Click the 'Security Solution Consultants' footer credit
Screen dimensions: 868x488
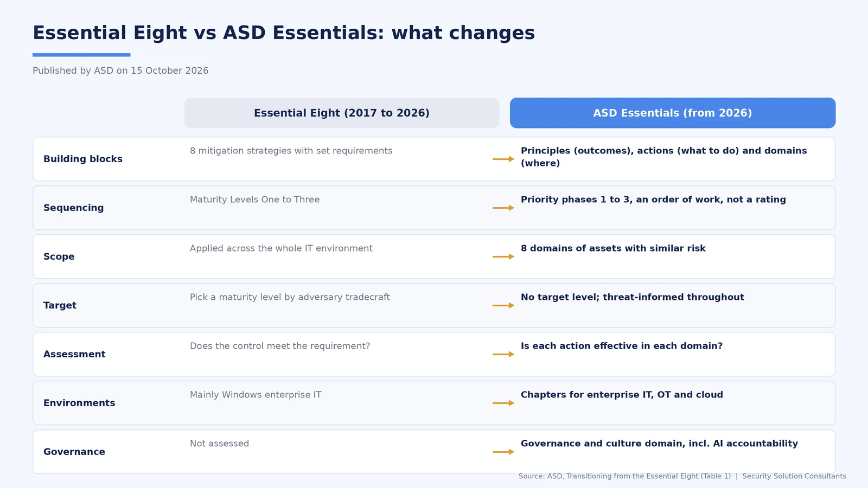tap(794, 476)
